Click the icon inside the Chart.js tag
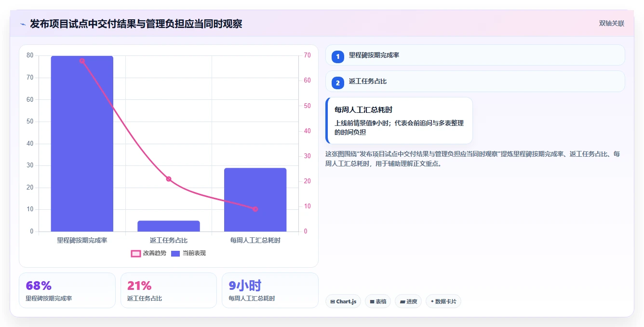 (x=333, y=301)
